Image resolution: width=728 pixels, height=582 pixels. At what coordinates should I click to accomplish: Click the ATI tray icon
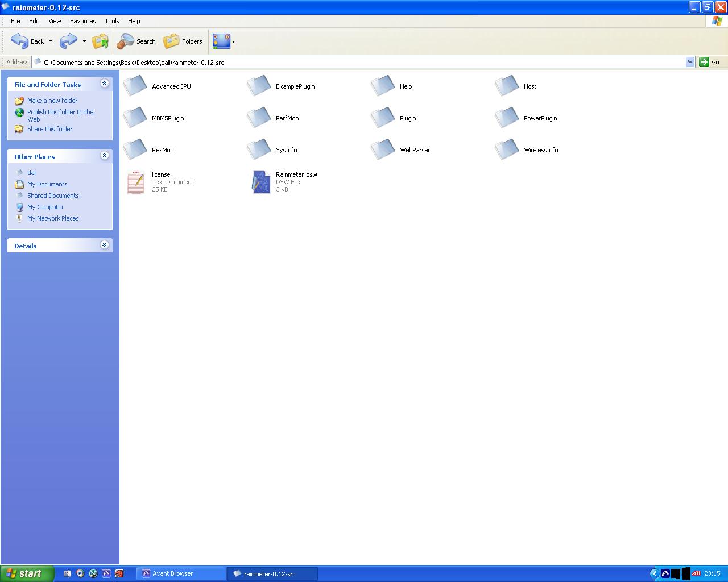(x=696, y=573)
